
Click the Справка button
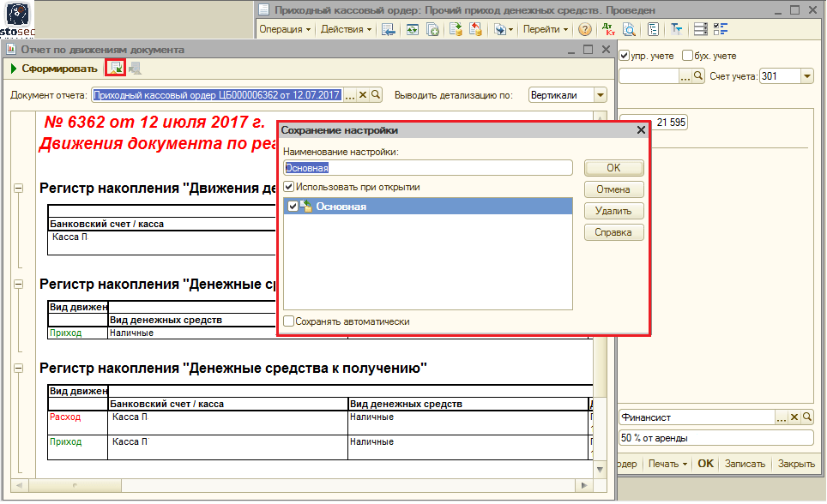(x=614, y=233)
